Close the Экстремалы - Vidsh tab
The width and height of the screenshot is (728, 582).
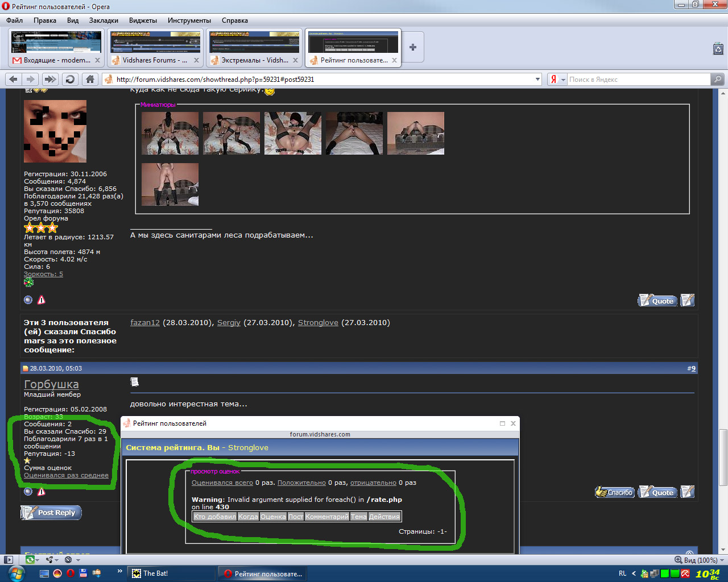[x=295, y=60]
